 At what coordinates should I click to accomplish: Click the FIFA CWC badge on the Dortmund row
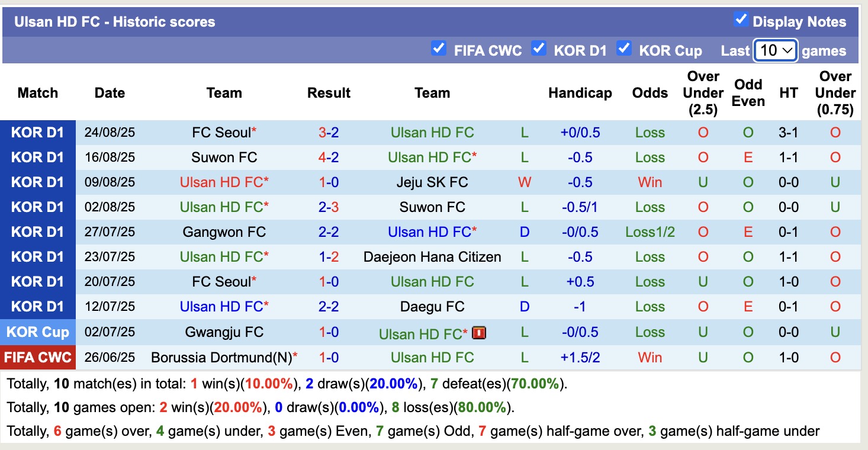38,357
